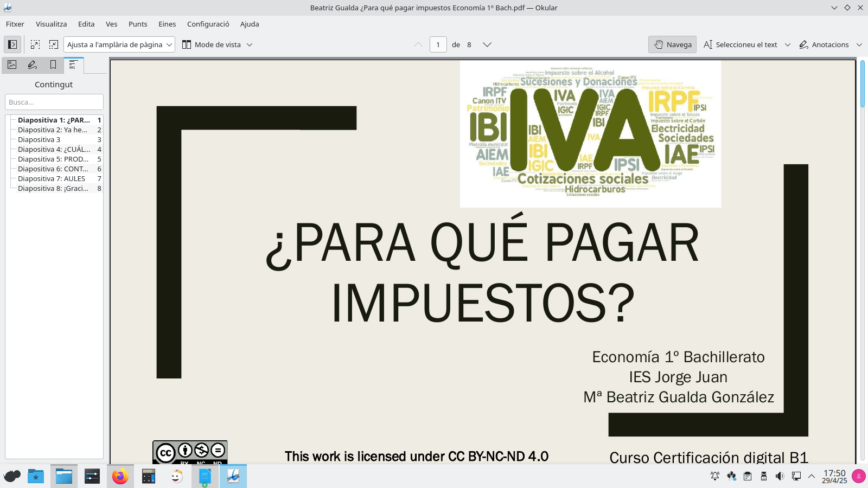
Task: Open system settings sliders icon in taskbar
Action: coord(92,476)
